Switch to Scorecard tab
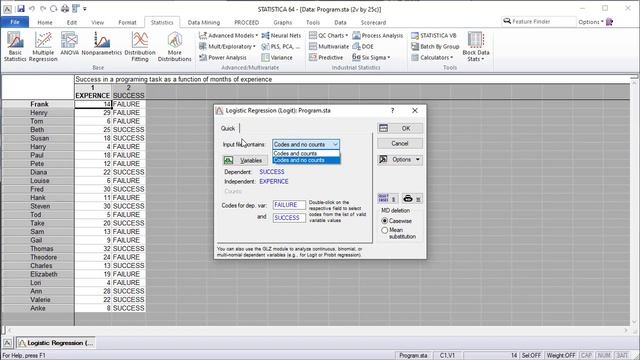The image size is (640, 360). 373,22
